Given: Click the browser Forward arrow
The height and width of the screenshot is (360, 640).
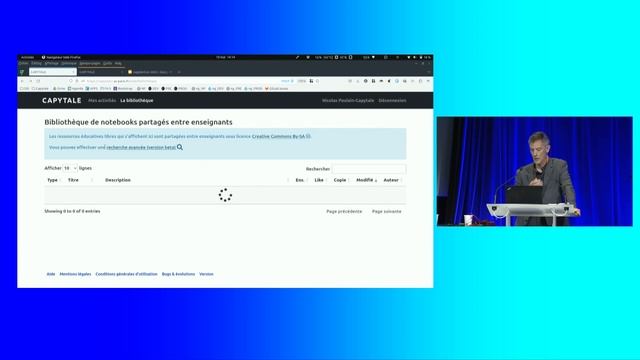Looking at the screenshot, I should click(30, 81).
